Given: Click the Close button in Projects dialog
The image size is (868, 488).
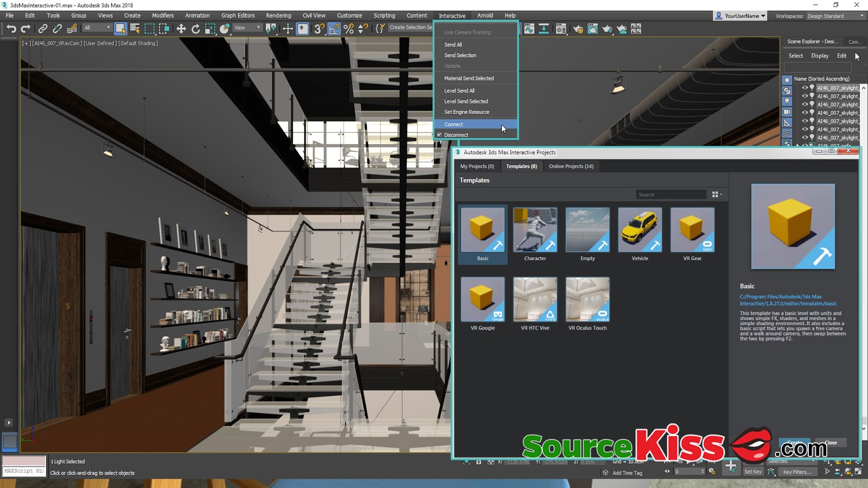Looking at the screenshot, I should point(831,442).
